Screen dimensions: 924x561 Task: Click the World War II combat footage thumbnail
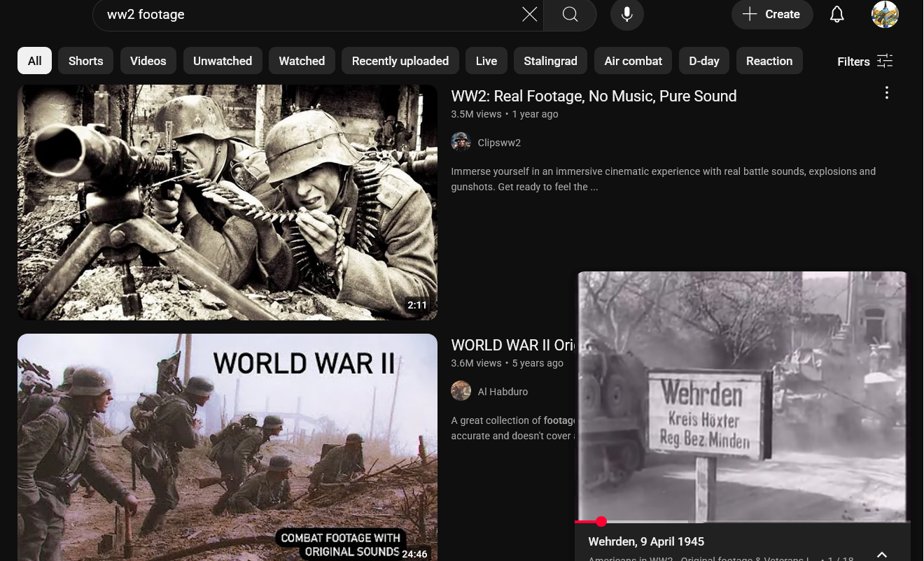coord(227,448)
